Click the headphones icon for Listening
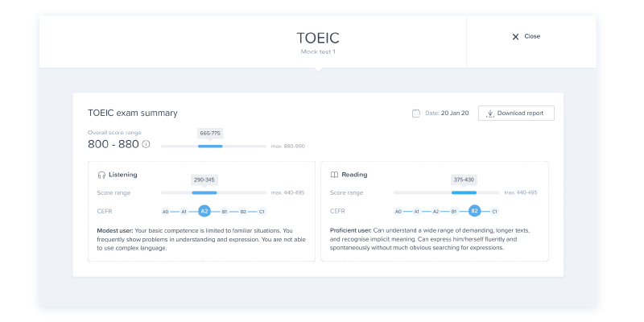644x322 pixels. pos(101,175)
